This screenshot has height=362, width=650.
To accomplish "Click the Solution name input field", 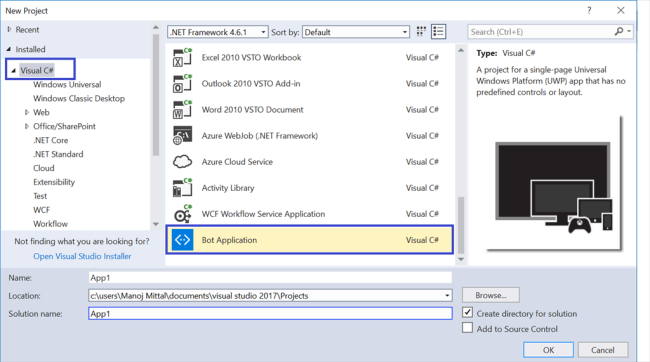I will [x=270, y=313].
